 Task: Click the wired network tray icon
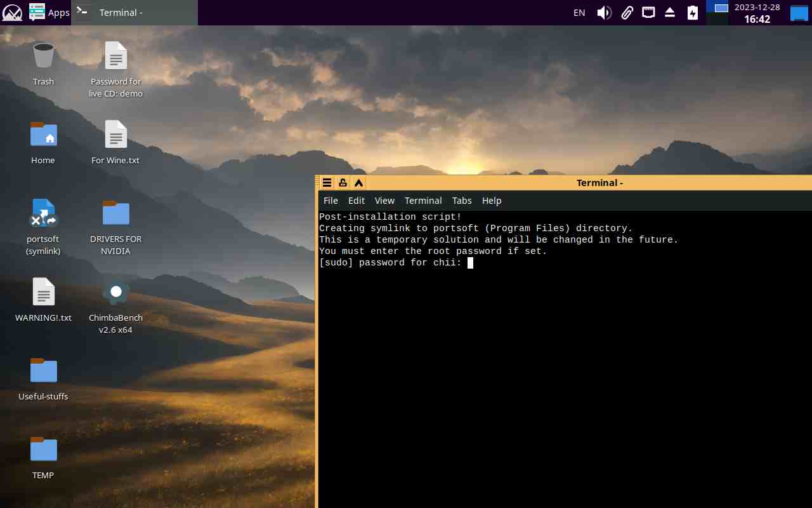pos(648,12)
